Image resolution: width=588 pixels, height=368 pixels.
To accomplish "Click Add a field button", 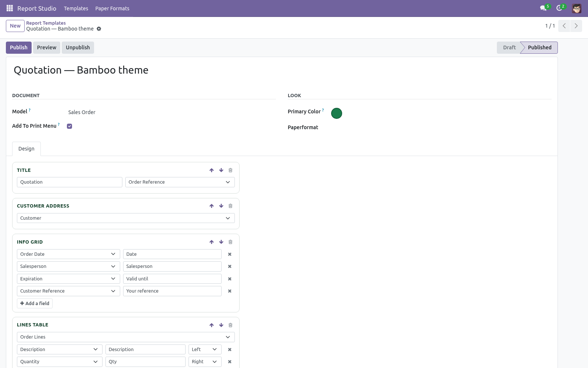I will 35,303.
